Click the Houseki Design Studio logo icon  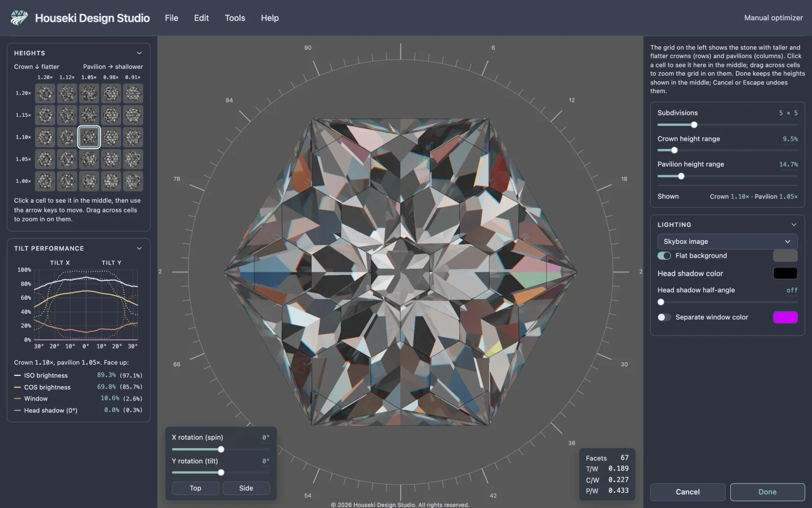[x=19, y=18]
